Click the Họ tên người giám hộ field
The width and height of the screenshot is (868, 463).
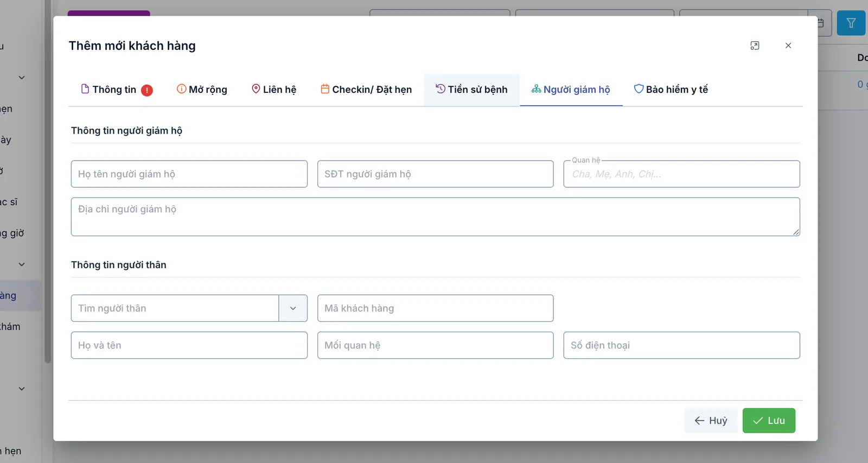point(189,174)
